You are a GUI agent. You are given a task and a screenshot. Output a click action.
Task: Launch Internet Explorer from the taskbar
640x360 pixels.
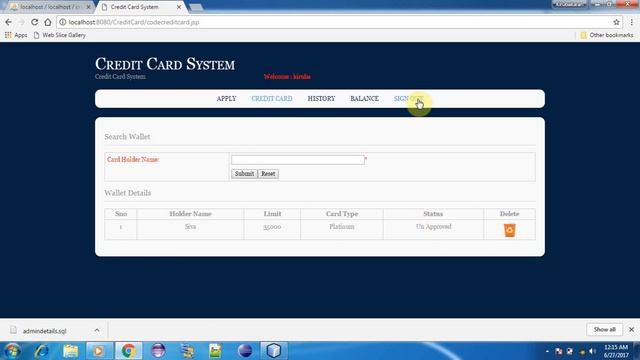point(42,351)
